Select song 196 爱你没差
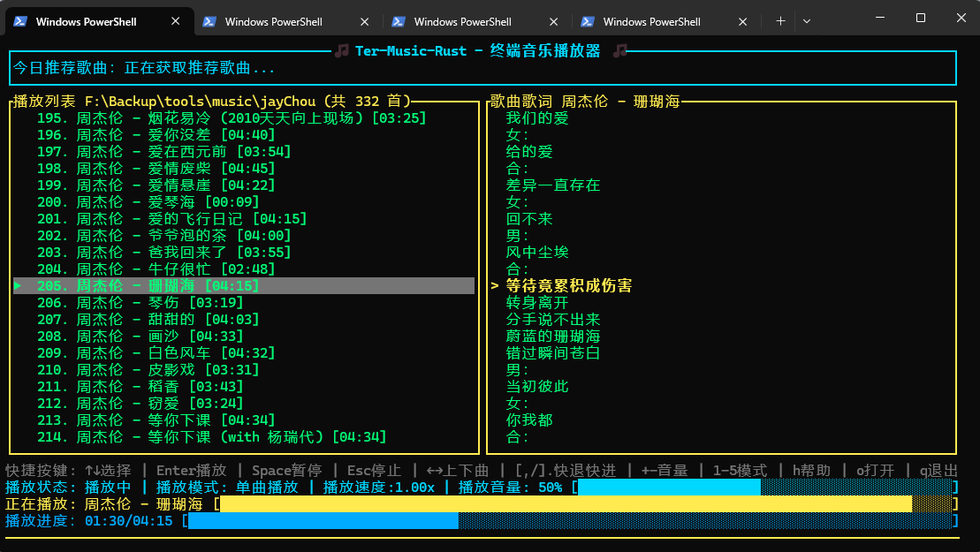980x552 pixels. pos(156,135)
